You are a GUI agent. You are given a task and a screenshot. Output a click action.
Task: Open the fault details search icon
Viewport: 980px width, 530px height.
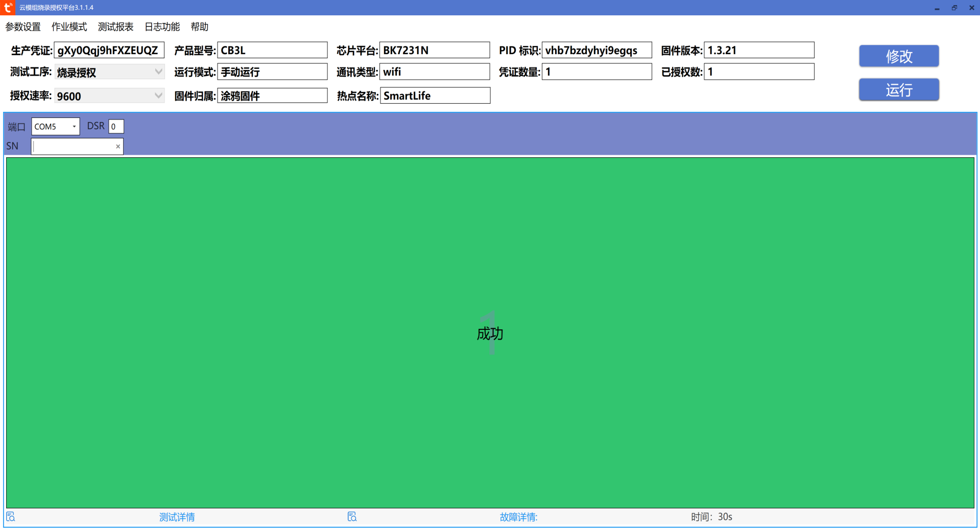pos(352,517)
